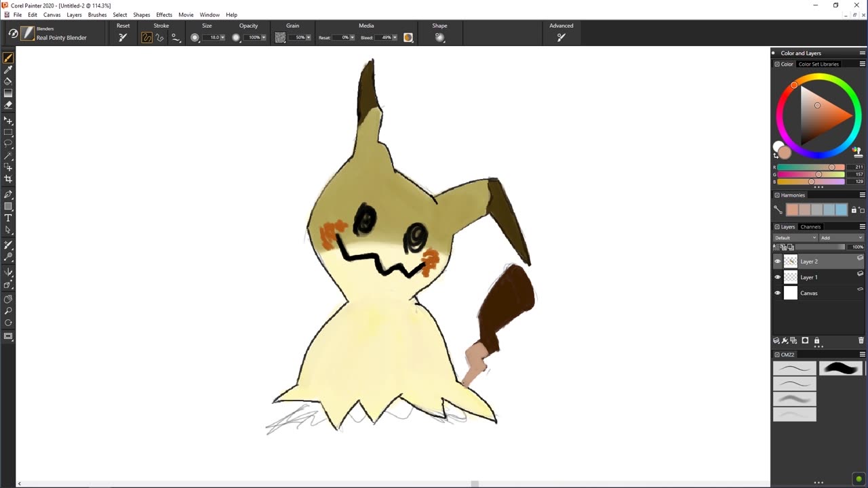Click the lock layer icon
Image resolution: width=868 pixels, height=488 pixels.
(x=816, y=340)
